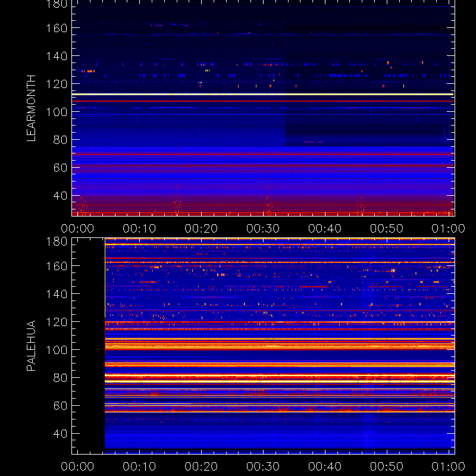The height and width of the screenshot is (476, 476).
Task: Click the black data gap in PALEHUA spectrogram
Action: [x=88, y=346]
